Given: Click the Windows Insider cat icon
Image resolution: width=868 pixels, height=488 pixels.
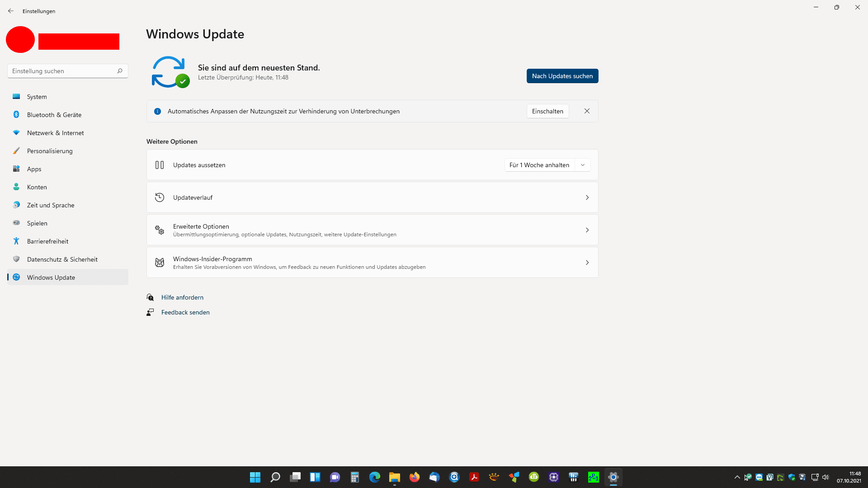Looking at the screenshot, I should 160,263.
